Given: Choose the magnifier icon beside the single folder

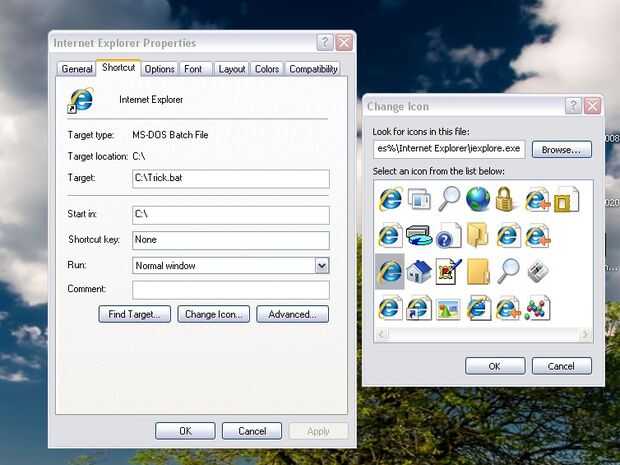Looking at the screenshot, I should tap(508, 271).
